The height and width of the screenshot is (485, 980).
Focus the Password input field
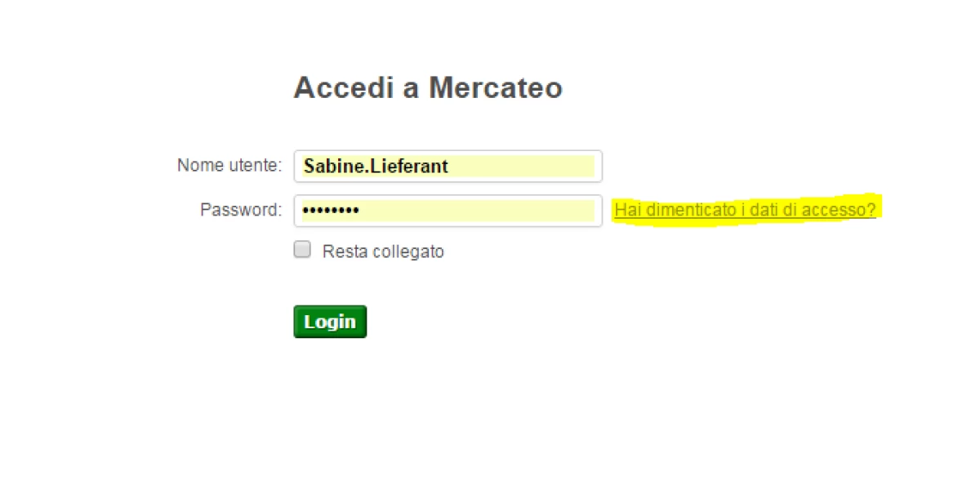point(448,211)
